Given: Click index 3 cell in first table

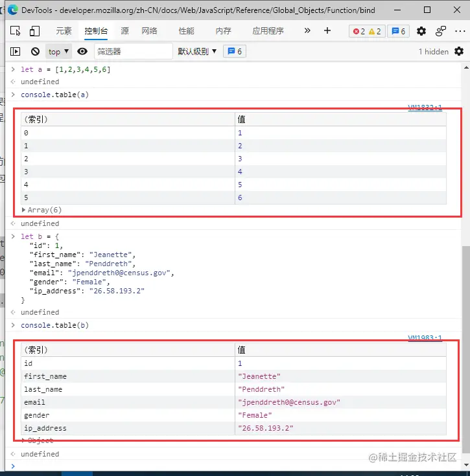Looking at the screenshot, I should click(128, 172).
